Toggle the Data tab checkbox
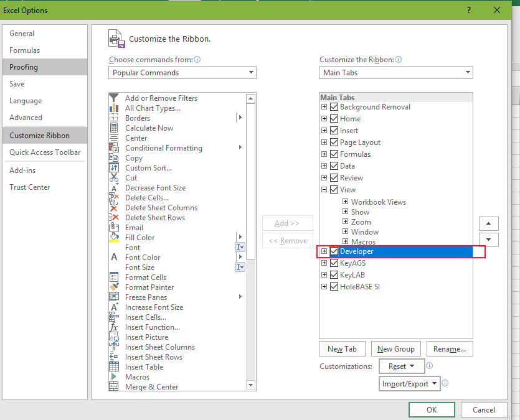The image size is (520, 420). [334, 166]
